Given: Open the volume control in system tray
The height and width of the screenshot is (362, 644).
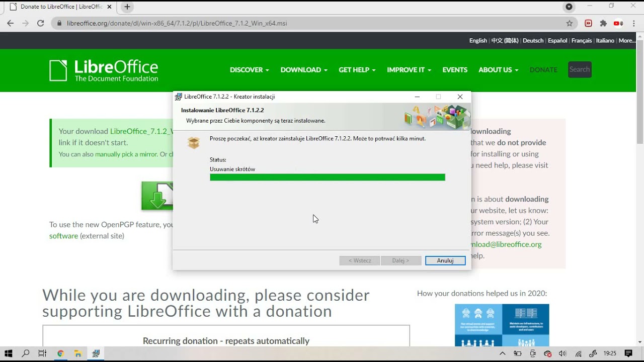Looking at the screenshot, I should pos(562,353).
